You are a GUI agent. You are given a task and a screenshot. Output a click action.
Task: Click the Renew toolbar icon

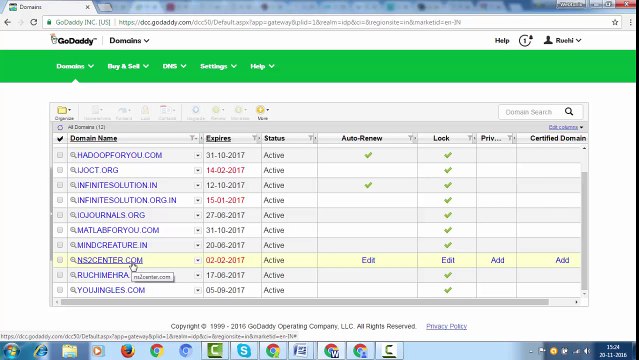pos(218,112)
